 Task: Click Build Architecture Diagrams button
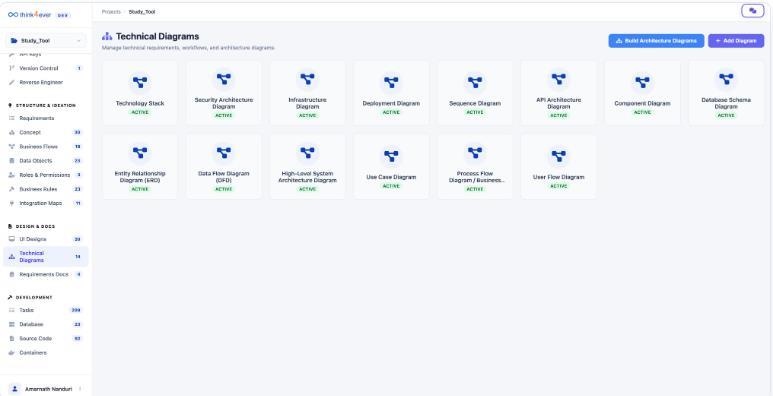tap(656, 41)
